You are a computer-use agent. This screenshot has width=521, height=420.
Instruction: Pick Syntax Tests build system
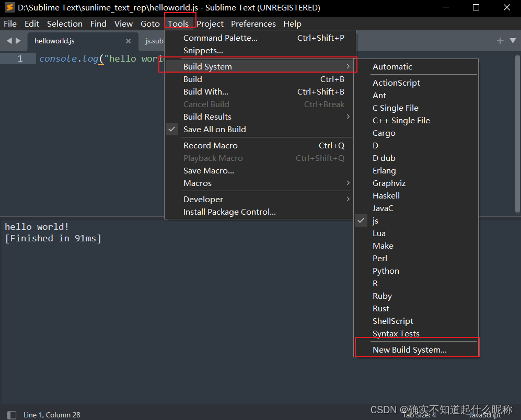(x=416, y=334)
